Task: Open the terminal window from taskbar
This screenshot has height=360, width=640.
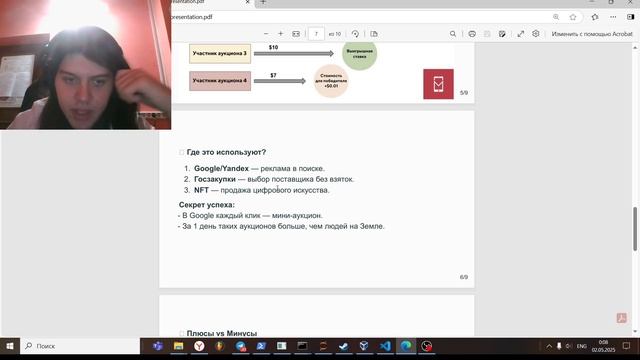Action: point(302,346)
